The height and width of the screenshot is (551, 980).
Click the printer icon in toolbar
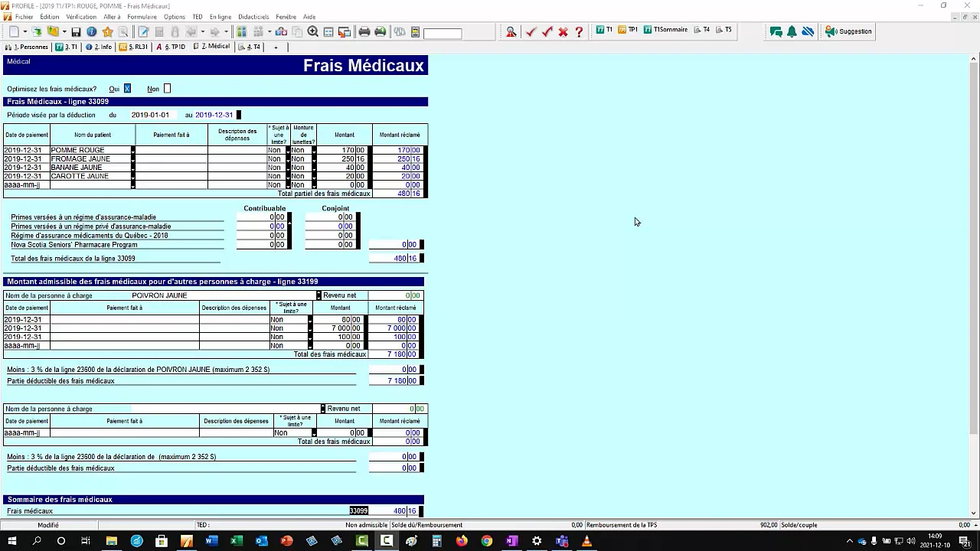(364, 31)
